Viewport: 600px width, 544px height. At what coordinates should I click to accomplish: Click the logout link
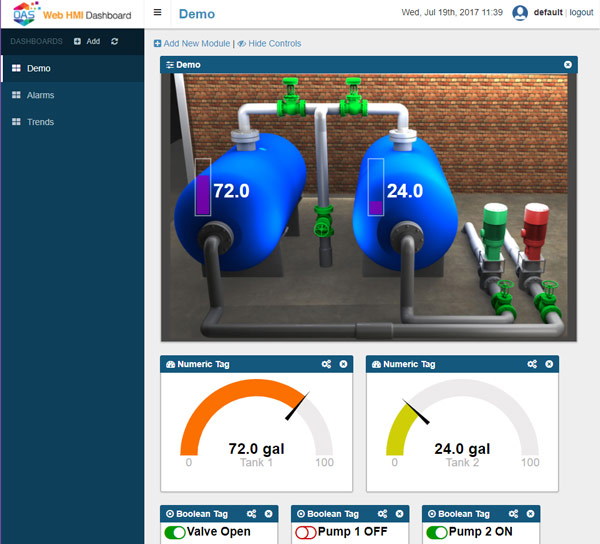pos(581,13)
